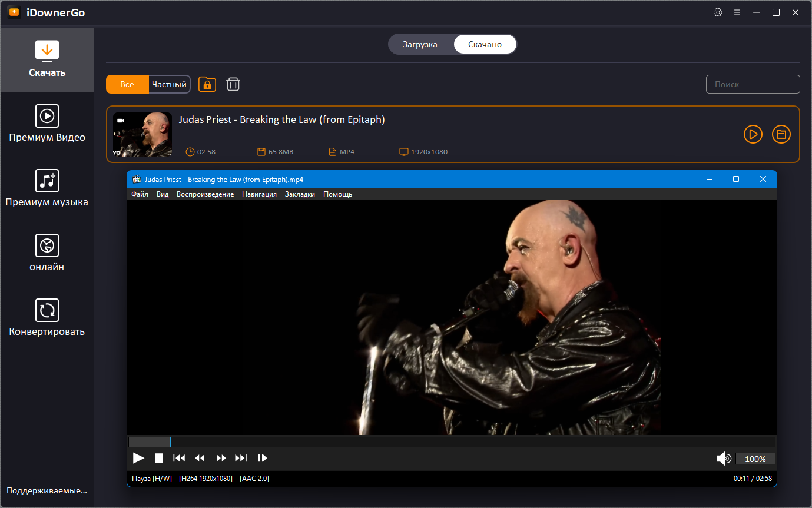
Task: Click the video seek bar in player
Action: pyautogui.click(x=452, y=442)
